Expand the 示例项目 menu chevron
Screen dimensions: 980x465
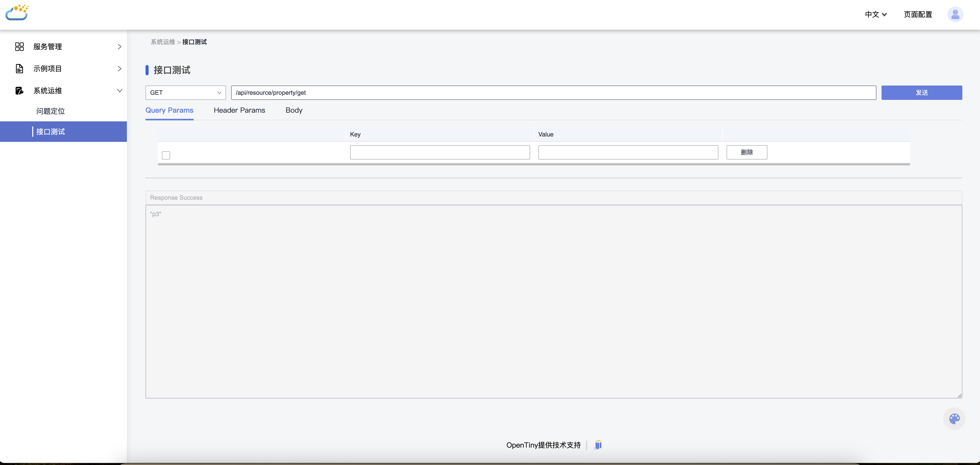tap(119, 69)
